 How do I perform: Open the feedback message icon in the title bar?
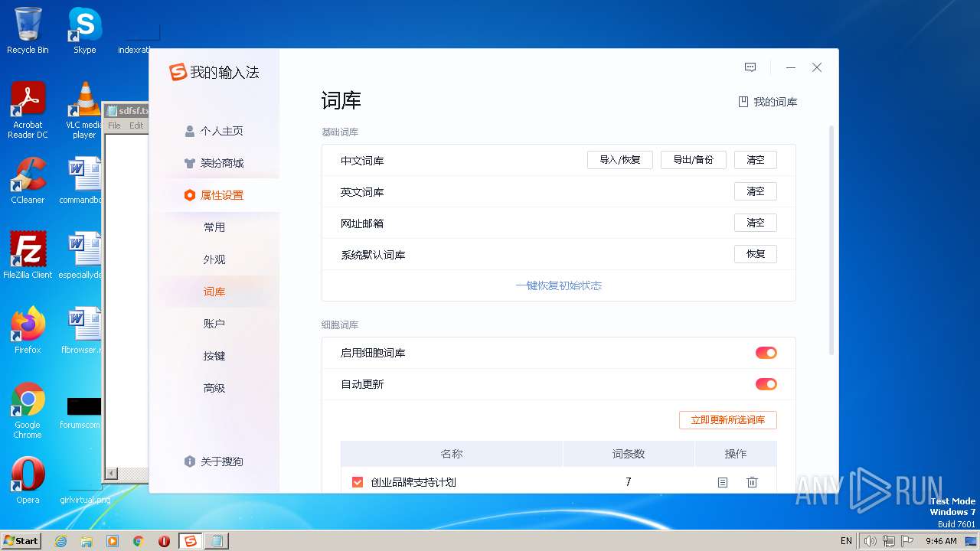750,67
